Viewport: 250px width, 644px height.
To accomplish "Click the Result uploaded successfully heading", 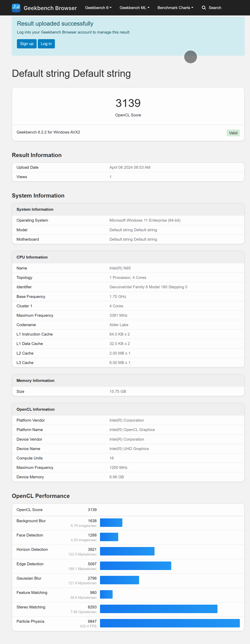I will tap(55, 24).
